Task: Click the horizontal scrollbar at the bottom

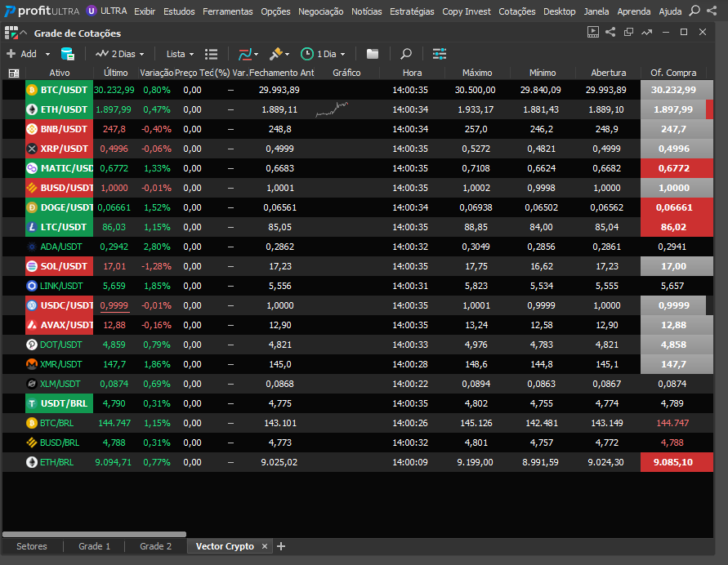Action: click(94, 535)
